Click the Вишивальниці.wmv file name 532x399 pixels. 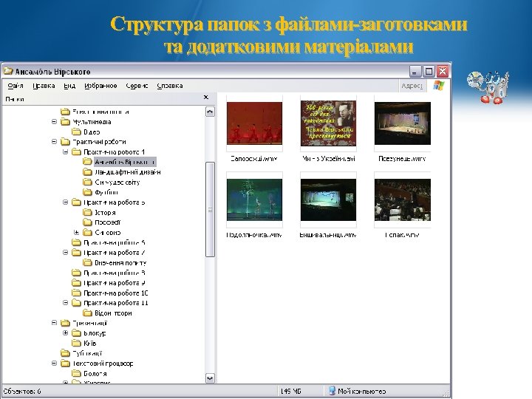click(x=328, y=235)
